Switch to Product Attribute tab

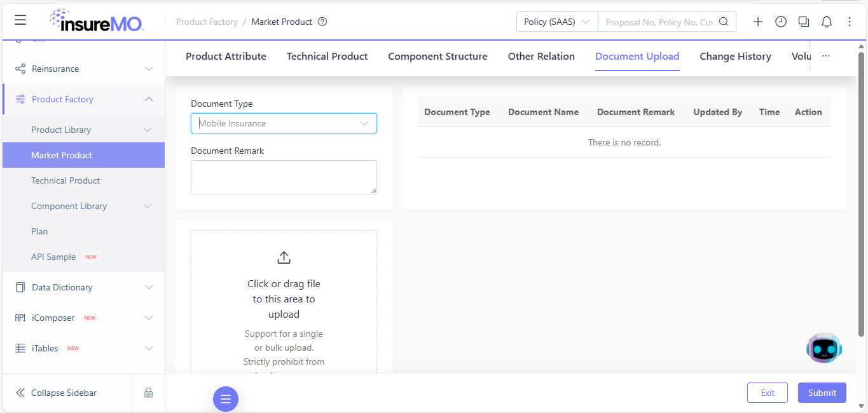click(226, 56)
